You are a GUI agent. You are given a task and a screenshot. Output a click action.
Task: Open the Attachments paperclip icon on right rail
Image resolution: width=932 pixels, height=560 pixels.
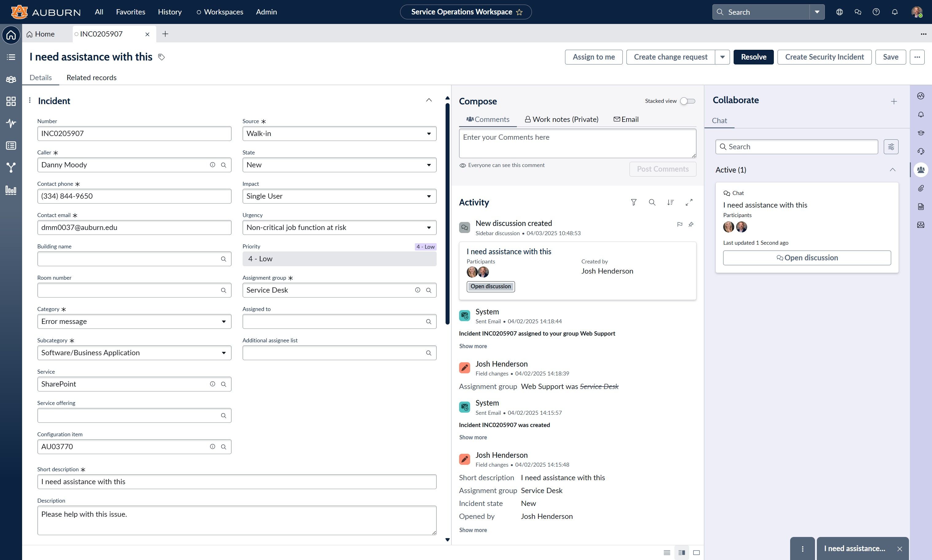(x=921, y=188)
